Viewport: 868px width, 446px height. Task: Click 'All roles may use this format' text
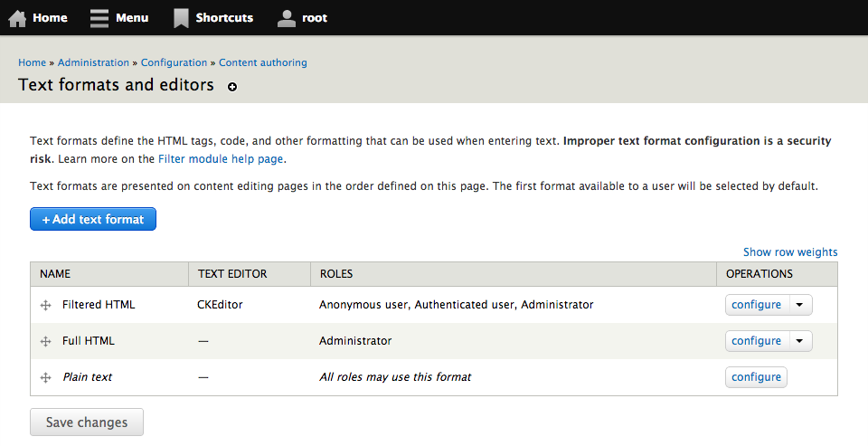click(x=395, y=376)
